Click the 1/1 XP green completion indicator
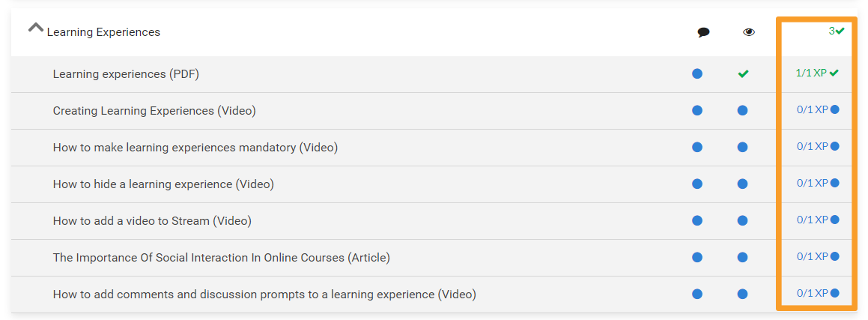This screenshot has height=320, width=868. tap(816, 73)
